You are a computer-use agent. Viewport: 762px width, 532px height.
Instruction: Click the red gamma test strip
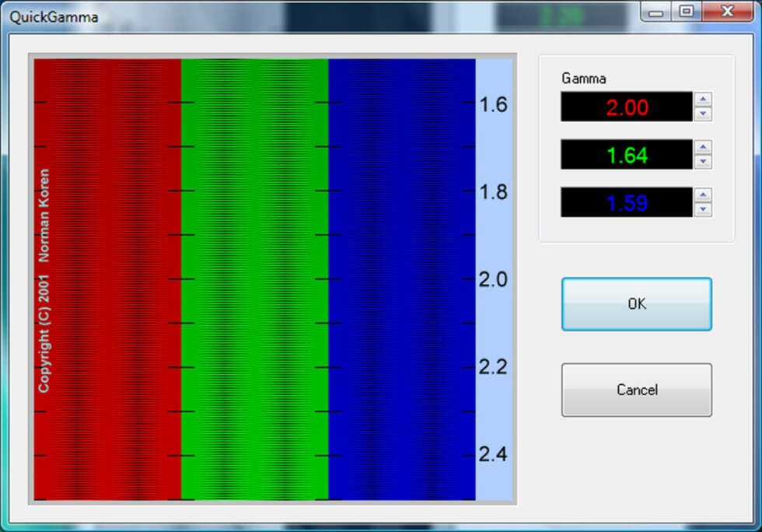(107, 280)
